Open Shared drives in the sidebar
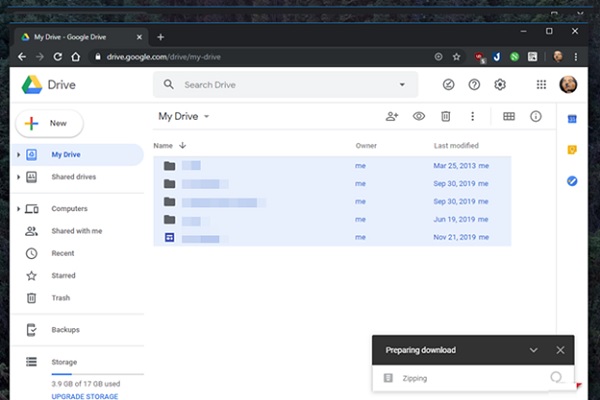Viewport: 600px width, 400px height. point(74,177)
